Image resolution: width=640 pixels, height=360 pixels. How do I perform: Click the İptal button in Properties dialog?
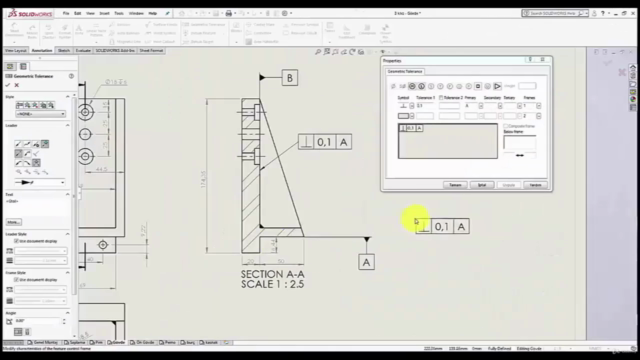point(482,185)
